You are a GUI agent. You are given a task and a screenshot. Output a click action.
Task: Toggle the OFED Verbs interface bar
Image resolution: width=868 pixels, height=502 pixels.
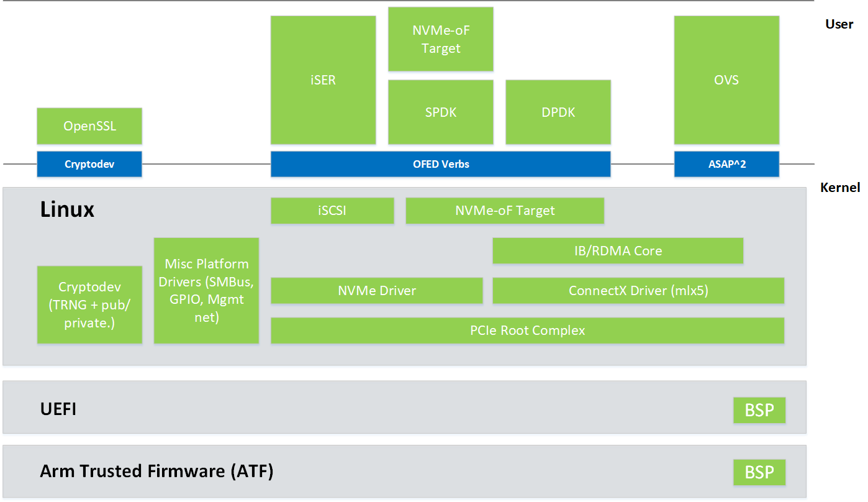(440, 163)
